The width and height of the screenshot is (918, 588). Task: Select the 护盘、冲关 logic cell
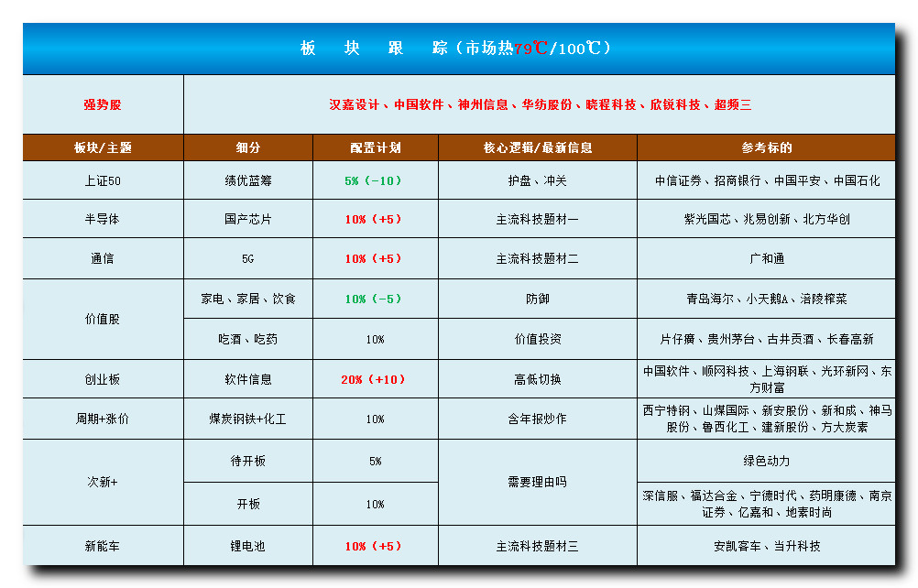pyautogui.click(x=537, y=180)
